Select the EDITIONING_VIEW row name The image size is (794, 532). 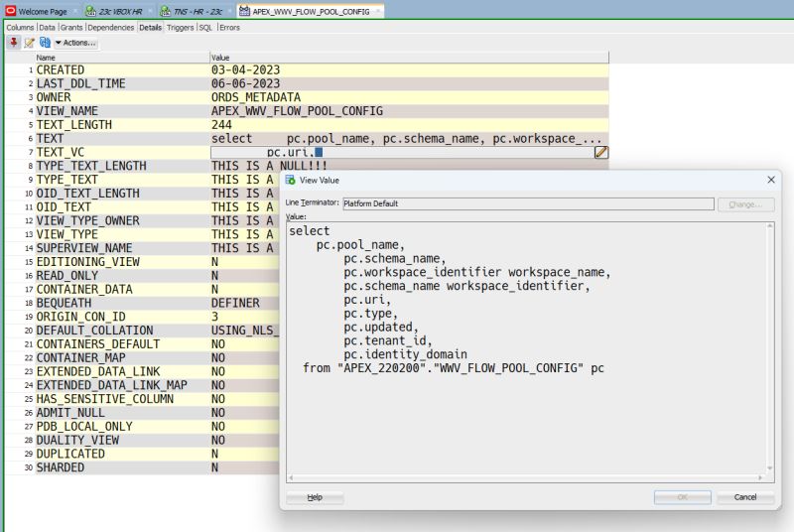[x=87, y=261]
